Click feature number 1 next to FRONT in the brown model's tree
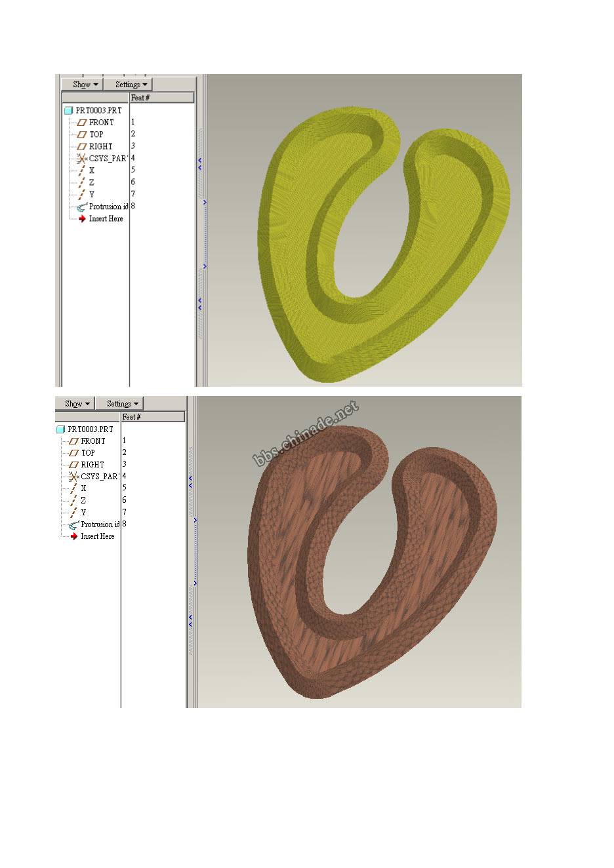The width and height of the screenshot is (614, 868). (125, 441)
